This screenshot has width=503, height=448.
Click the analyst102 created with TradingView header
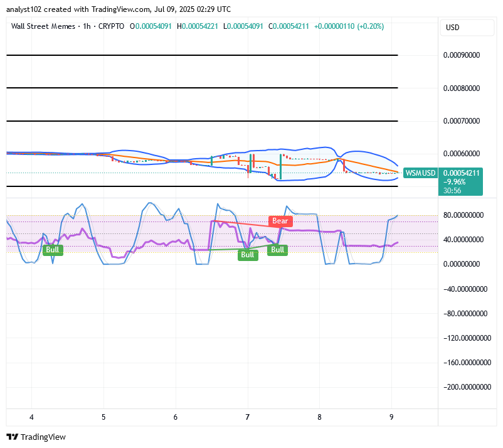[x=119, y=9]
